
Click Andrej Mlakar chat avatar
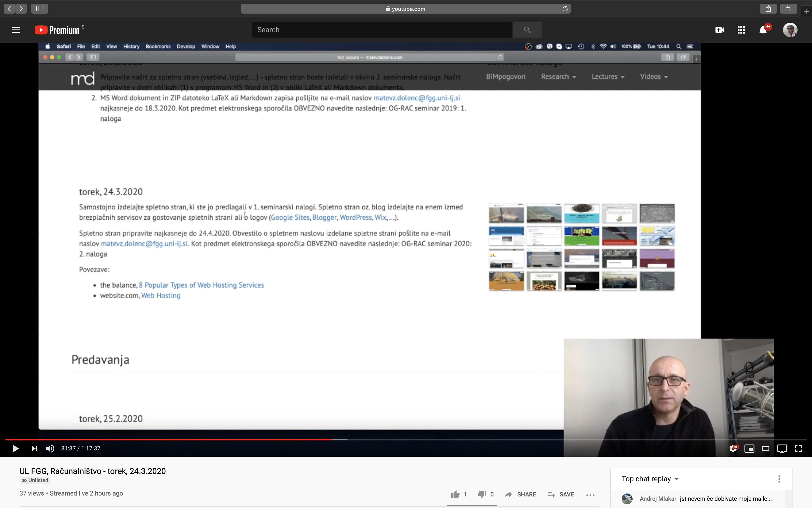point(627,499)
